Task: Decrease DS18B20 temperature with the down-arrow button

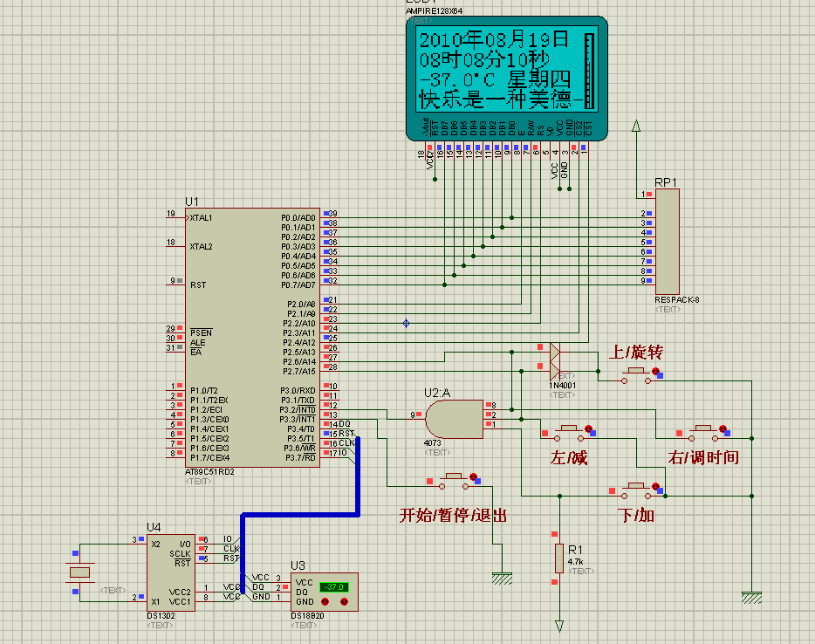Action: pyautogui.click(x=325, y=602)
